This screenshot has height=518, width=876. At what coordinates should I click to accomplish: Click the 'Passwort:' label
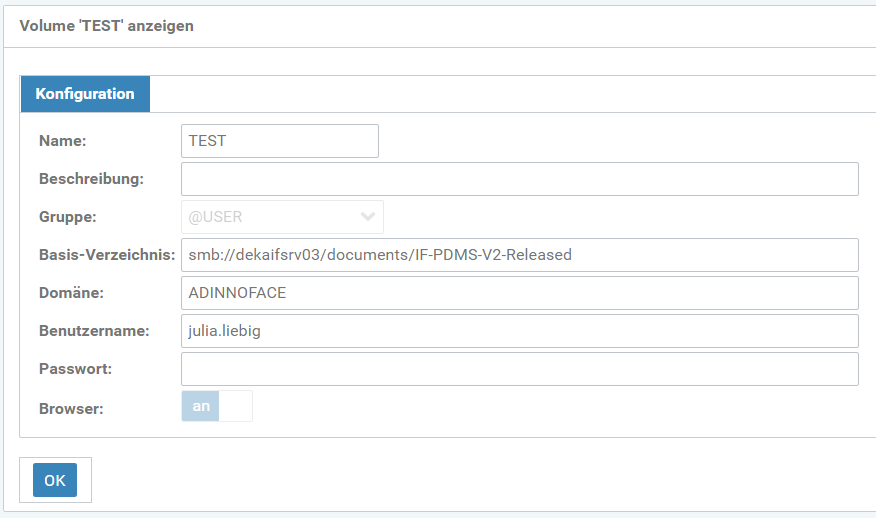[75, 369]
